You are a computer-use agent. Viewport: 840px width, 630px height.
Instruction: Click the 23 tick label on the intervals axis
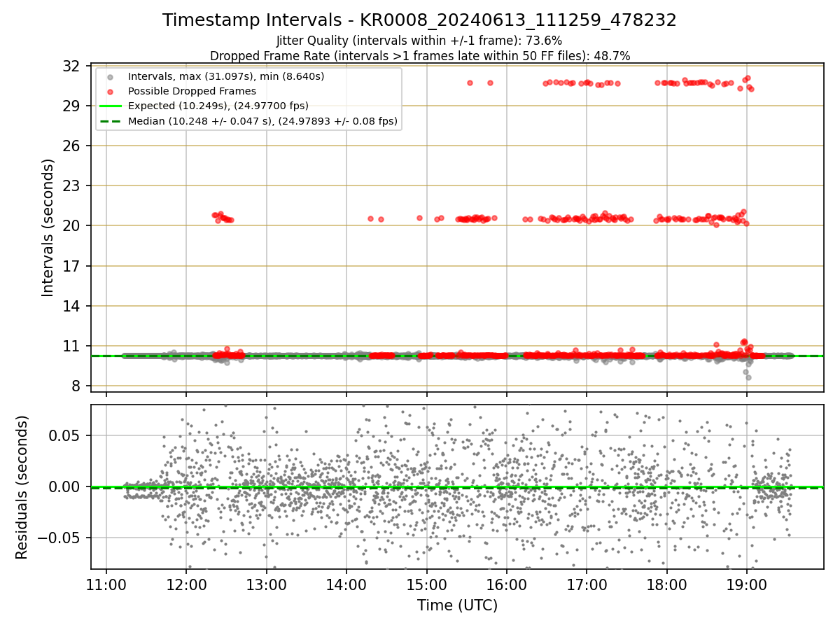pyautogui.click(x=72, y=186)
